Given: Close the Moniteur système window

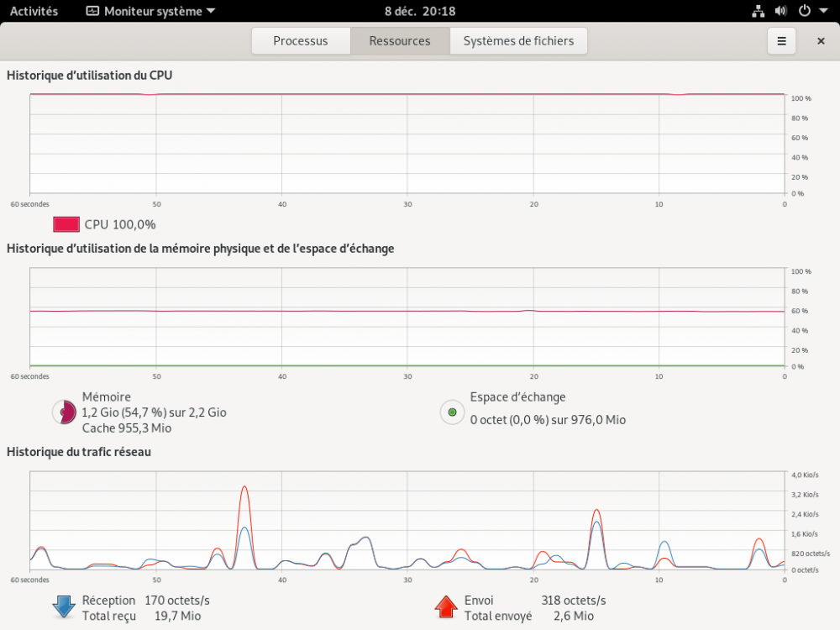Looking at the screenshot, I should [821, 41].
